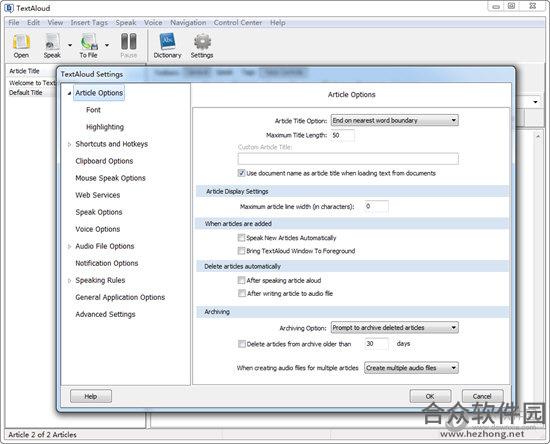Open the Speak button dropdown arrow
Viewport: 550px width, 444px height.
[70, 45]
